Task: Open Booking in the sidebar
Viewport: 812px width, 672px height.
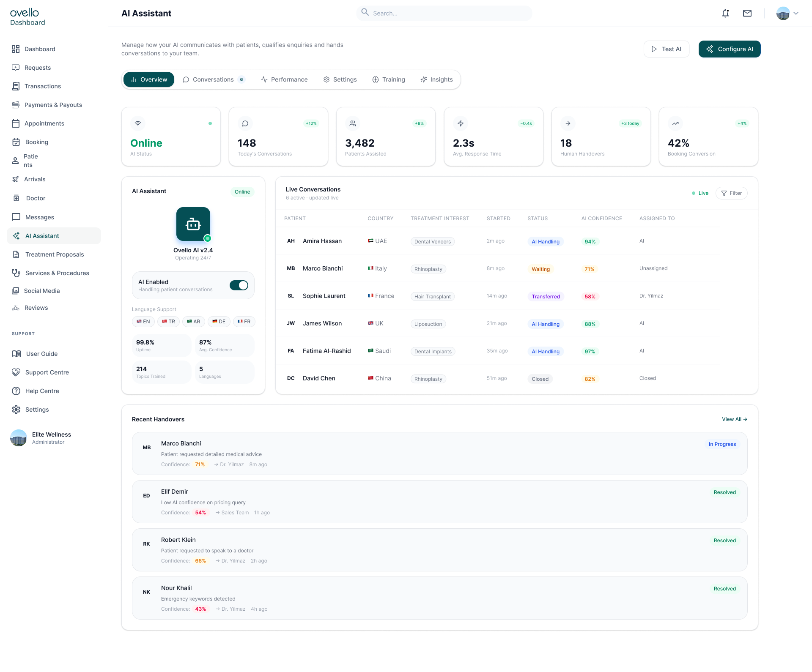Action: pos(36,142)
